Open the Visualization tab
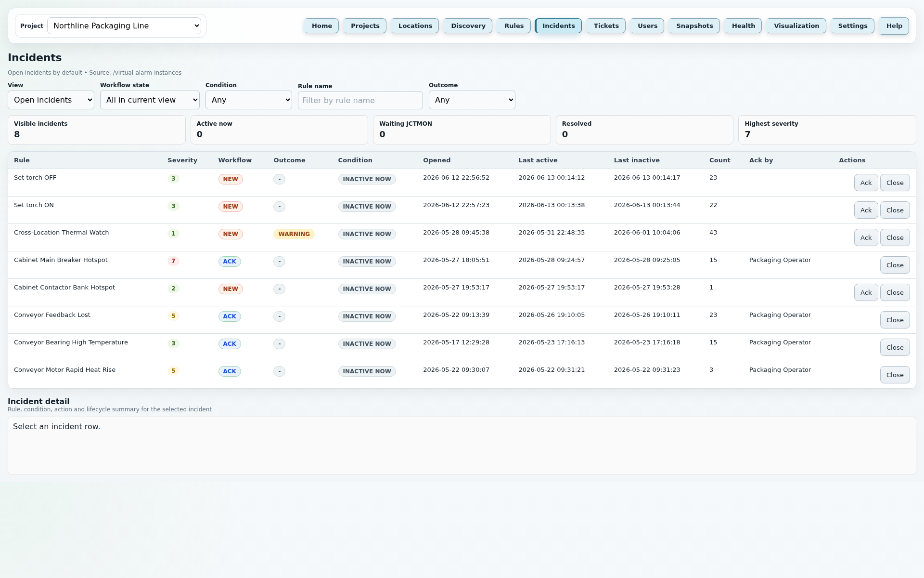The width and height of the screenshot is (924, 578). (x=796, y=26)
